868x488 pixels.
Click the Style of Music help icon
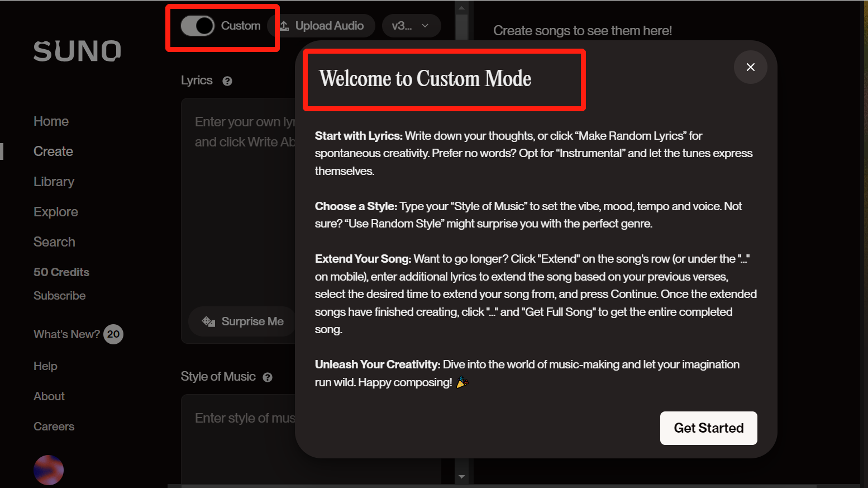pyautogui.click(x=268, y=377)
